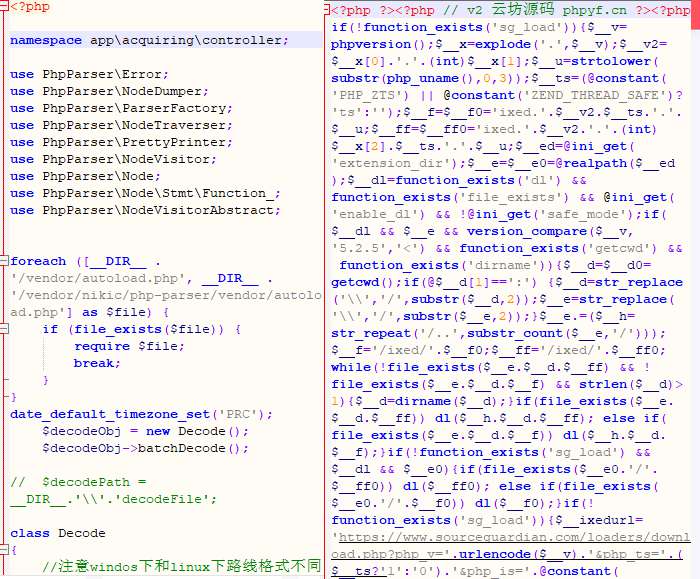Click the 'use PhpParser\NodeTraverser;' line

(121, 125)
